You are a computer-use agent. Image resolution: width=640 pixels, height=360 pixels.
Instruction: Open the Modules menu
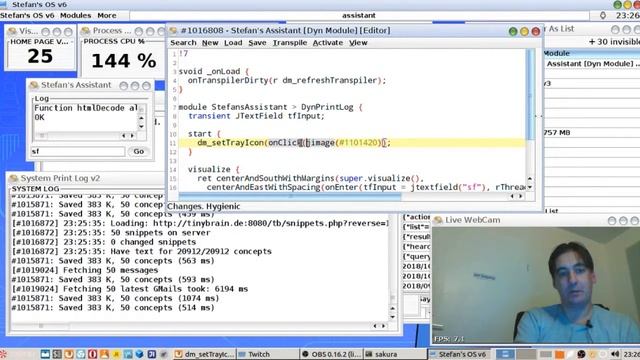76,16
